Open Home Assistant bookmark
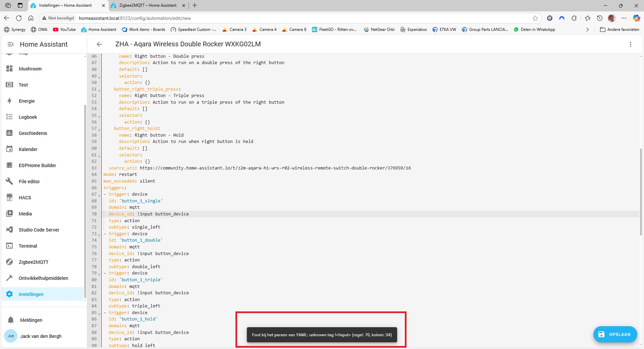The height and width of the screenshot is (349, 644). coord(99,30)
